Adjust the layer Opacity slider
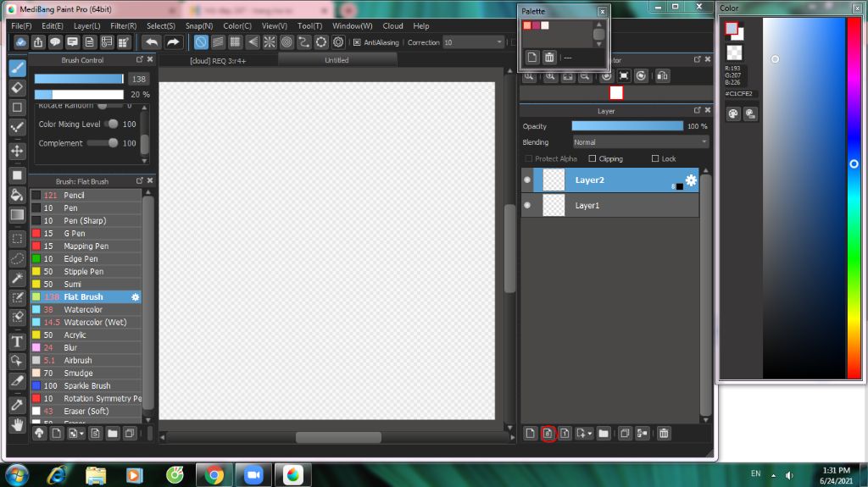 (x=627, y=126)
